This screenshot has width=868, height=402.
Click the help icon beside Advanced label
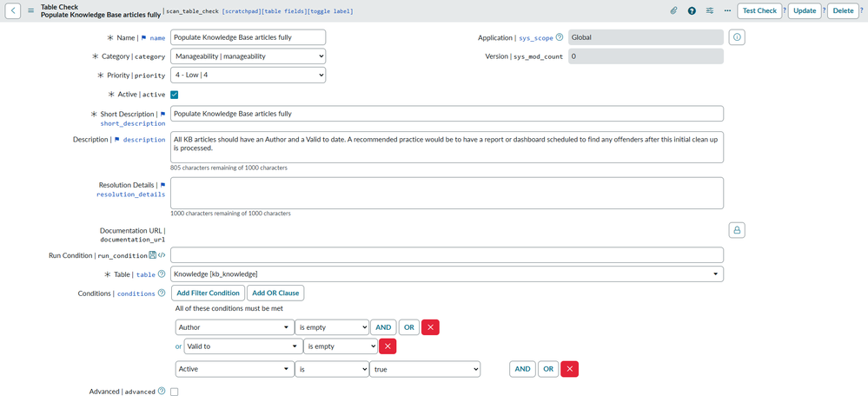coord(162,391)
